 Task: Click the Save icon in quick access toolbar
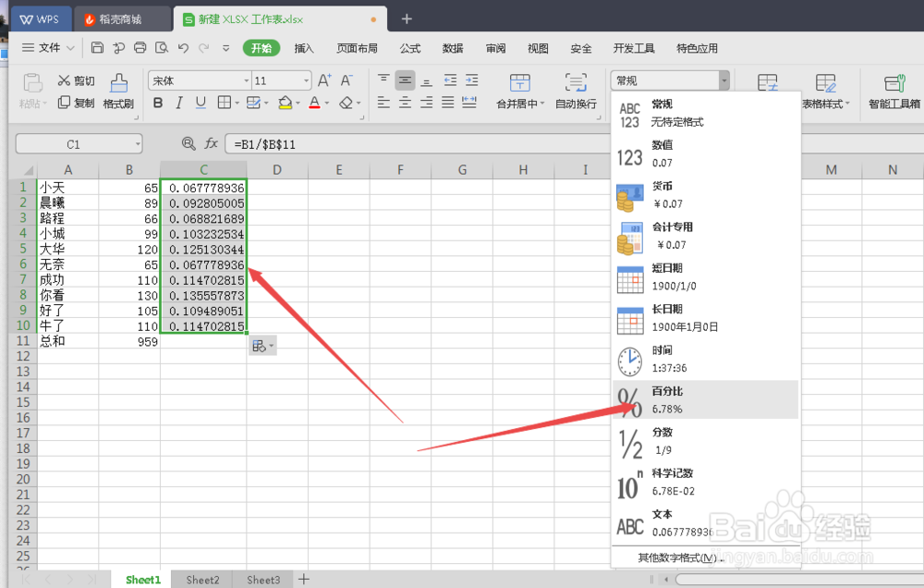coord(97,48)
